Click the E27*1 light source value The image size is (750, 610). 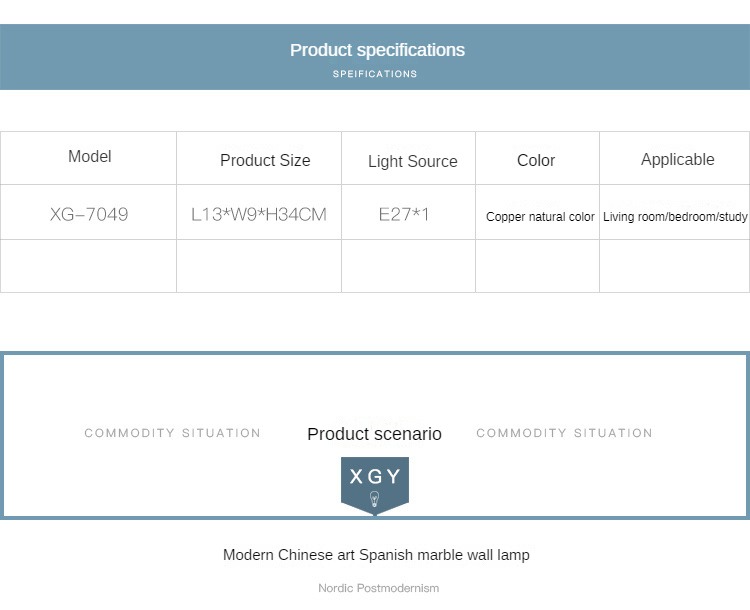point(404,215)
